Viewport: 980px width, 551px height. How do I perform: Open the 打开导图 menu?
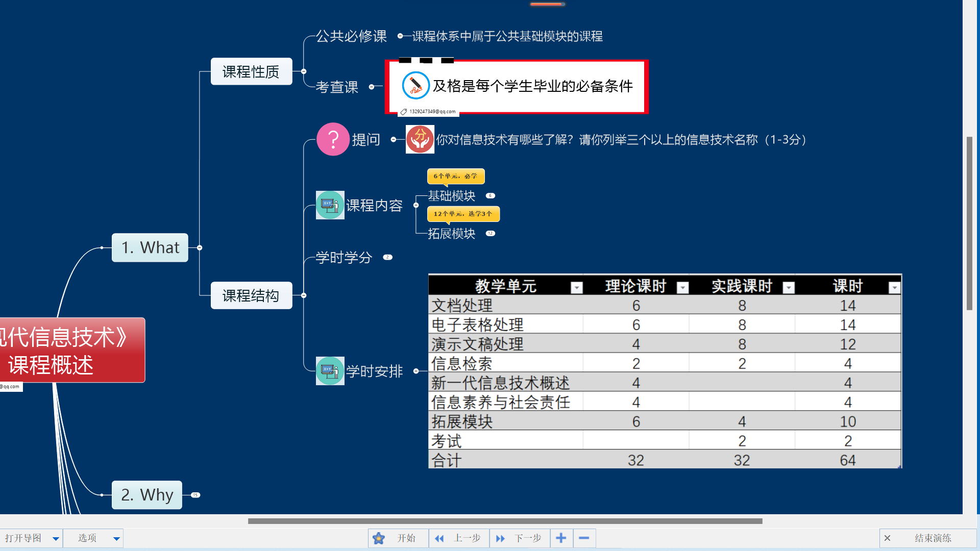[31, 538]
